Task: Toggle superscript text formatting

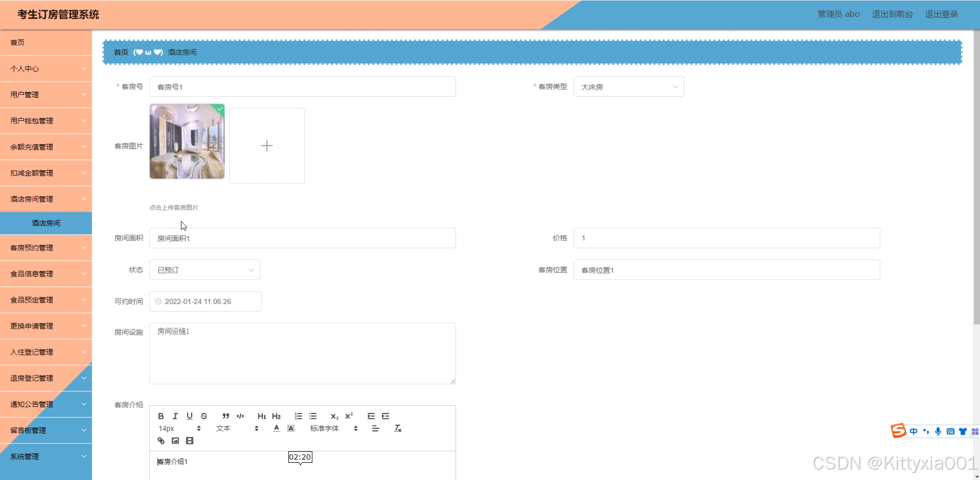Action: pos(349,416)
